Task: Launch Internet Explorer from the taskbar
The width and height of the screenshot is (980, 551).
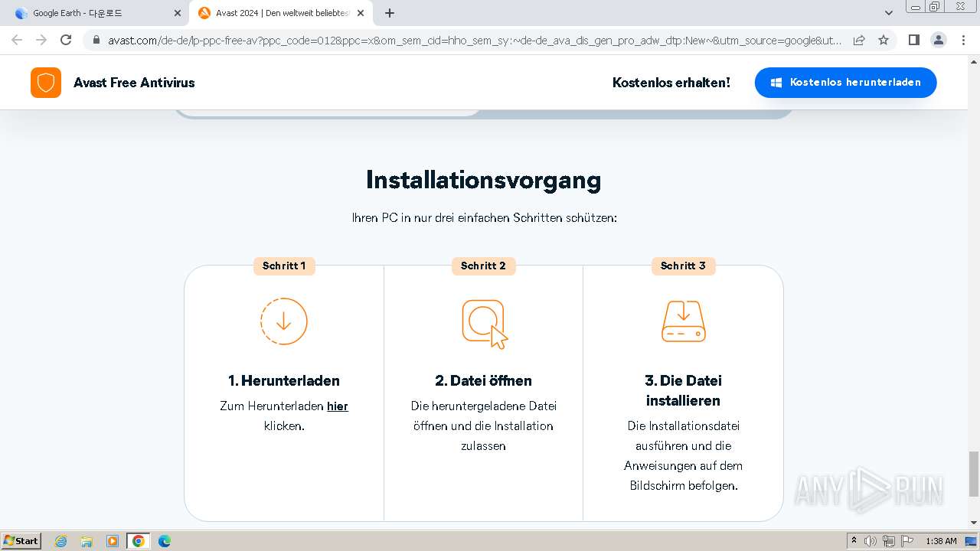Action: click(x=60, y=541)
